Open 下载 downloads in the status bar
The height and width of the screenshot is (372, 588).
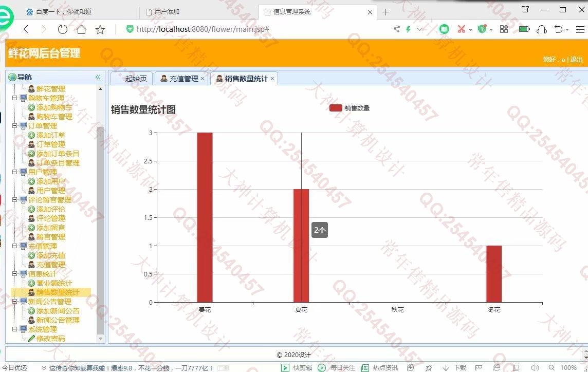[x=454, y=367]
